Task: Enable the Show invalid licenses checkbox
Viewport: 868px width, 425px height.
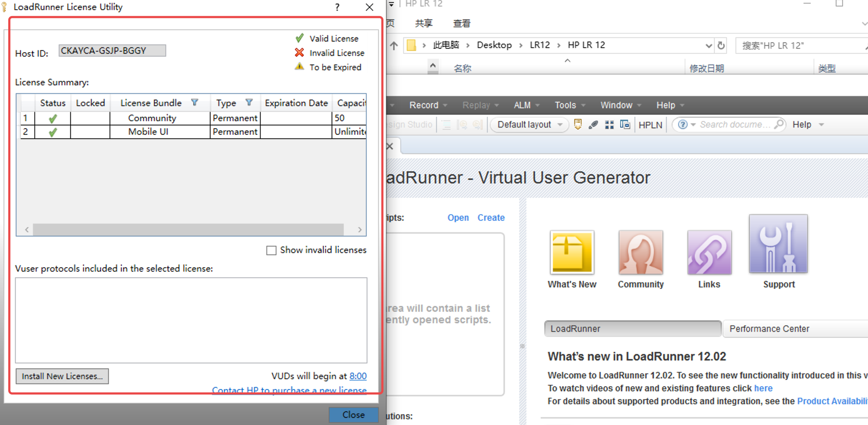Action: 271,250
